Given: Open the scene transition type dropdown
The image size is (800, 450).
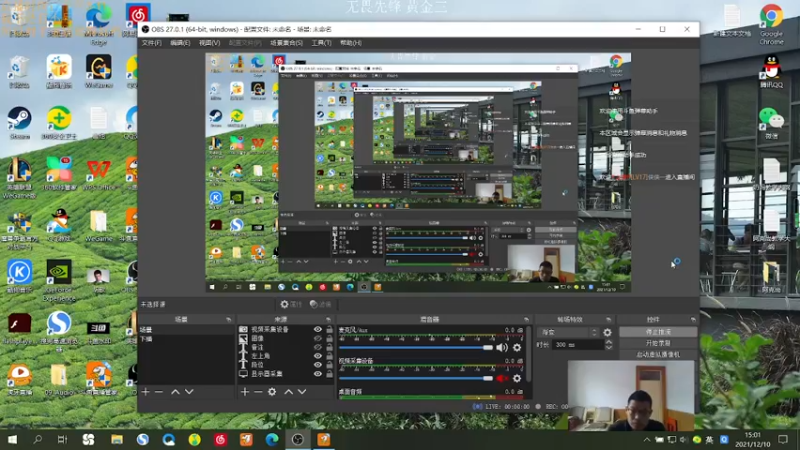Looking at the screenshot, I should [x=568, y=332].
